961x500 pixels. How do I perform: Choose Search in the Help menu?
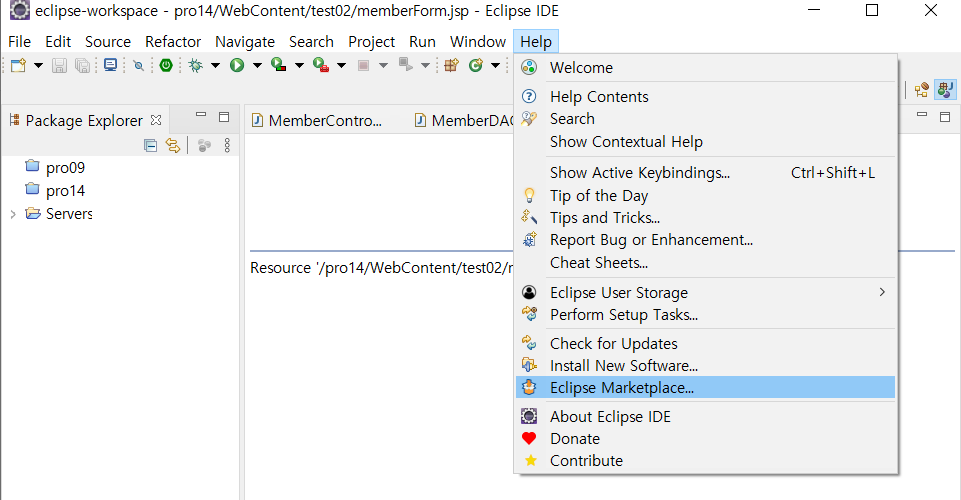tap(705, 119)
